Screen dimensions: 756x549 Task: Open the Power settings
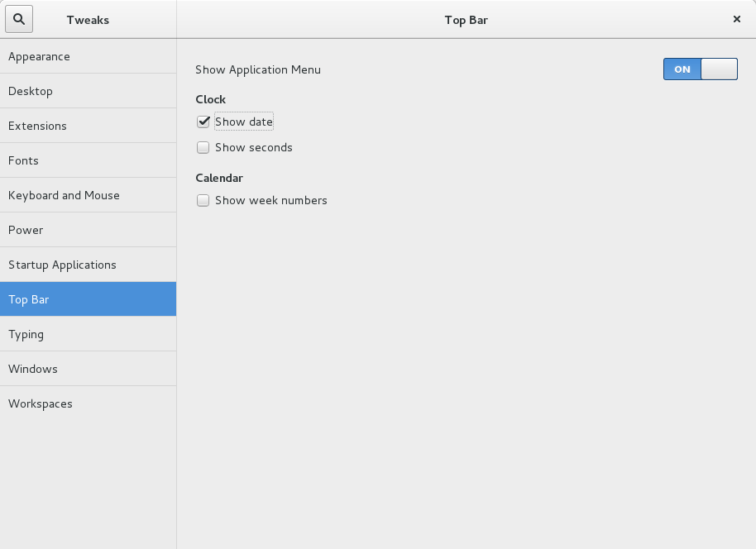(x=89, y=230)
